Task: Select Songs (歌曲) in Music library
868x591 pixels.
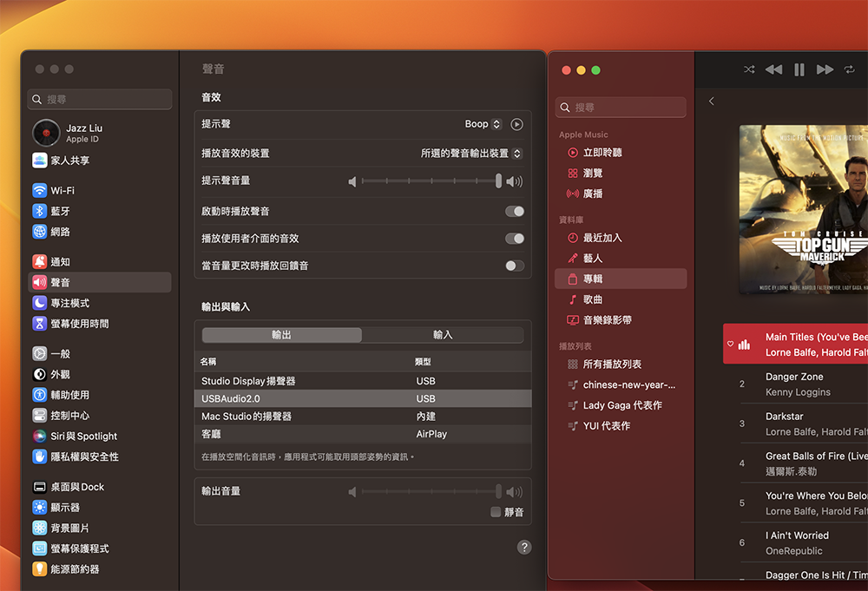Action: (621, 299)
